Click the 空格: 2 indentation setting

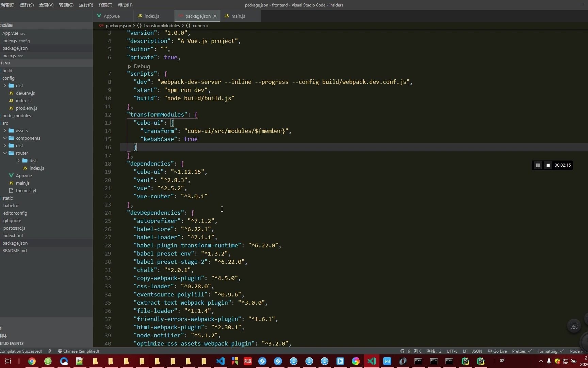pyautogui.click(x=434, y=351)
